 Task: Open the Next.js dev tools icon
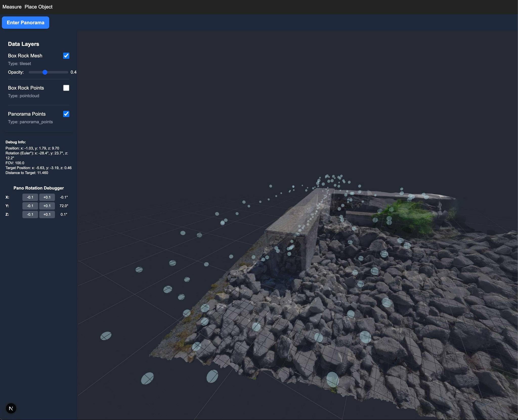click(x=11, y=408)
